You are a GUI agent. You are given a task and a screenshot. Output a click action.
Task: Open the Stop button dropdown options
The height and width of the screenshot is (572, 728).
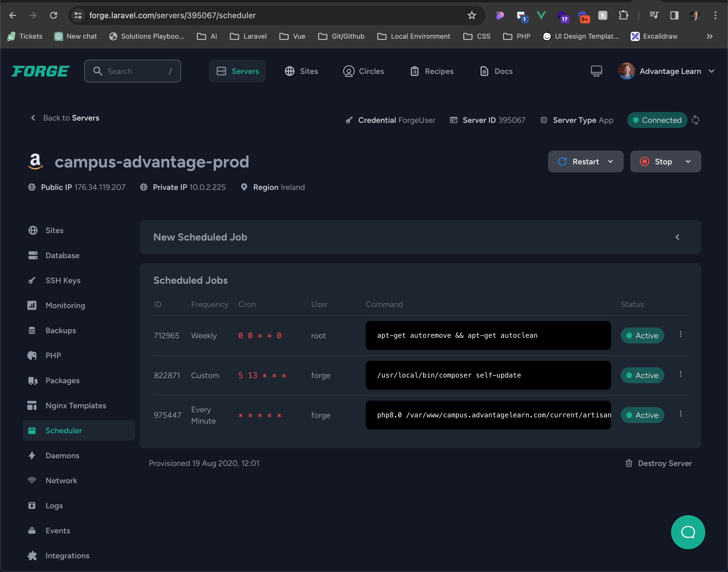pyautogui.click(x=688, y=161)
